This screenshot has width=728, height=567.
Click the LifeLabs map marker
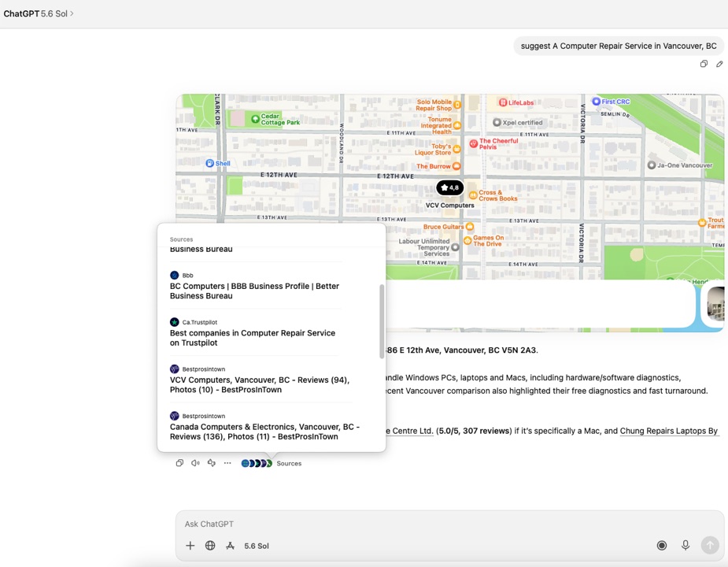point(503,102)
